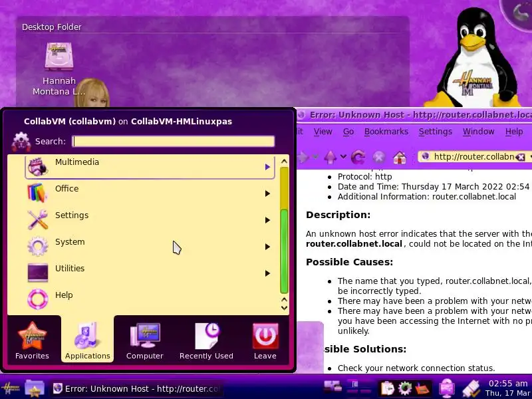Open the Help menu in Konqueror
Screen dimensions: 532x399
[x=513, y=131]
